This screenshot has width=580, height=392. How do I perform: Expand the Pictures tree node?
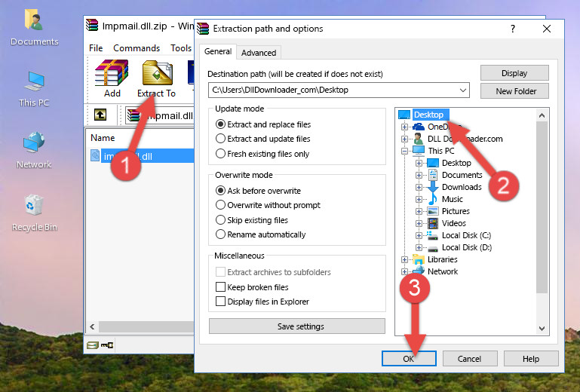coord(419,211)
